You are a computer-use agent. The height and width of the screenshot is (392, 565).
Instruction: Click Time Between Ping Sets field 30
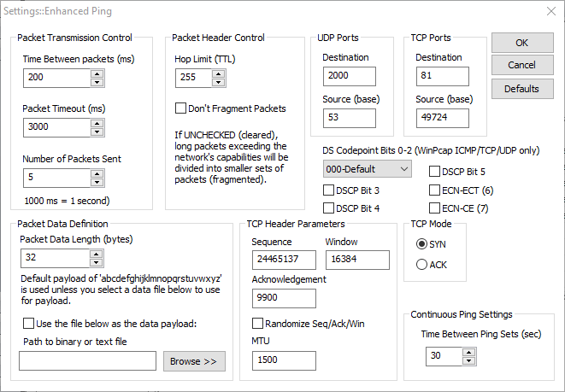click(x=444, y=357)
